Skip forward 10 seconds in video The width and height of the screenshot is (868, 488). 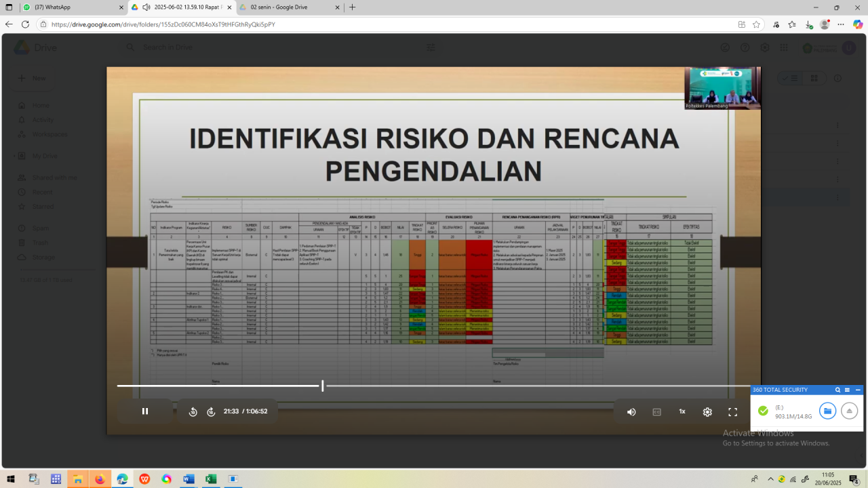click(211, 411)
